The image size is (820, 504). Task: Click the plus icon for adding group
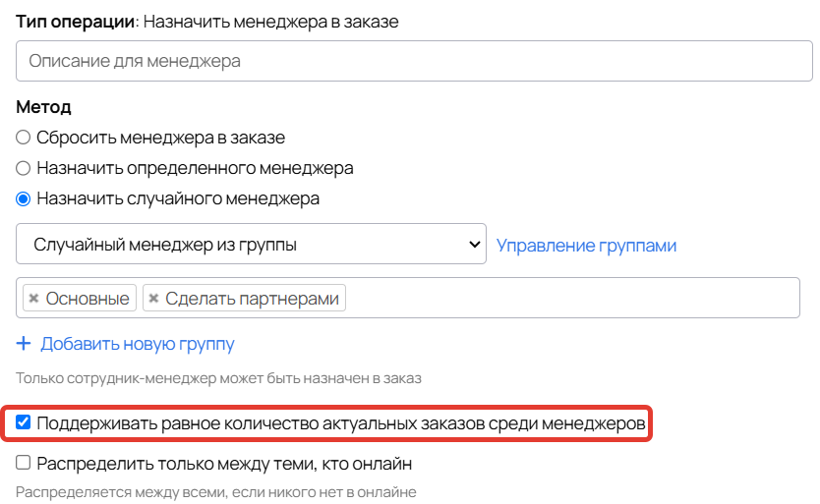[x=24, y=344]
